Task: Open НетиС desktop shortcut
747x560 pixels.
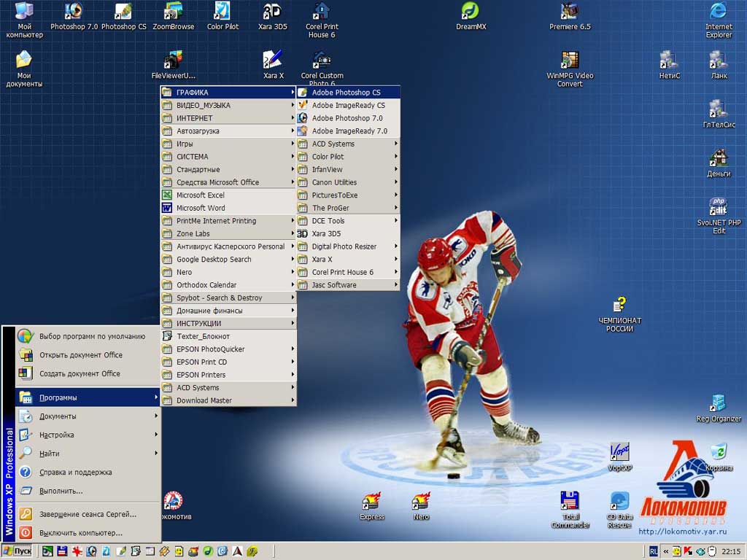Action: coord(670,65)
